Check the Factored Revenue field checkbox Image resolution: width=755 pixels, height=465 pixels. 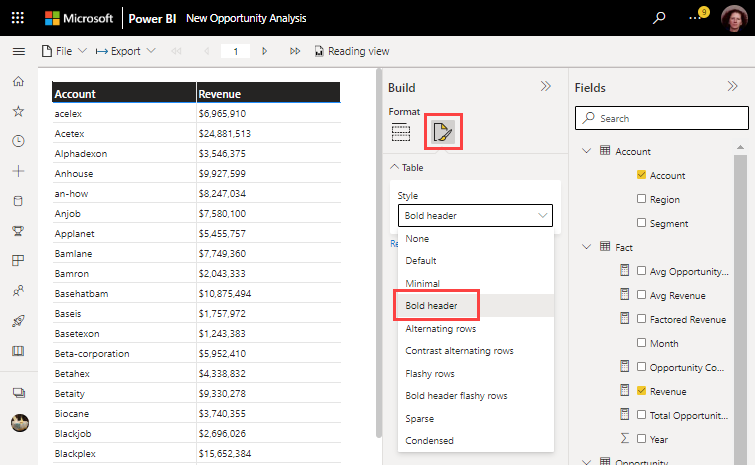(x=641, y=319)
